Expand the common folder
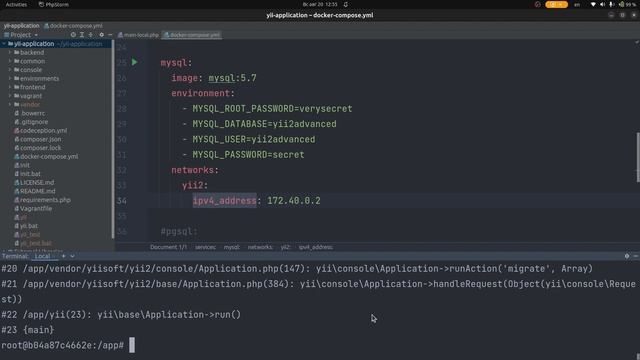 10,61
